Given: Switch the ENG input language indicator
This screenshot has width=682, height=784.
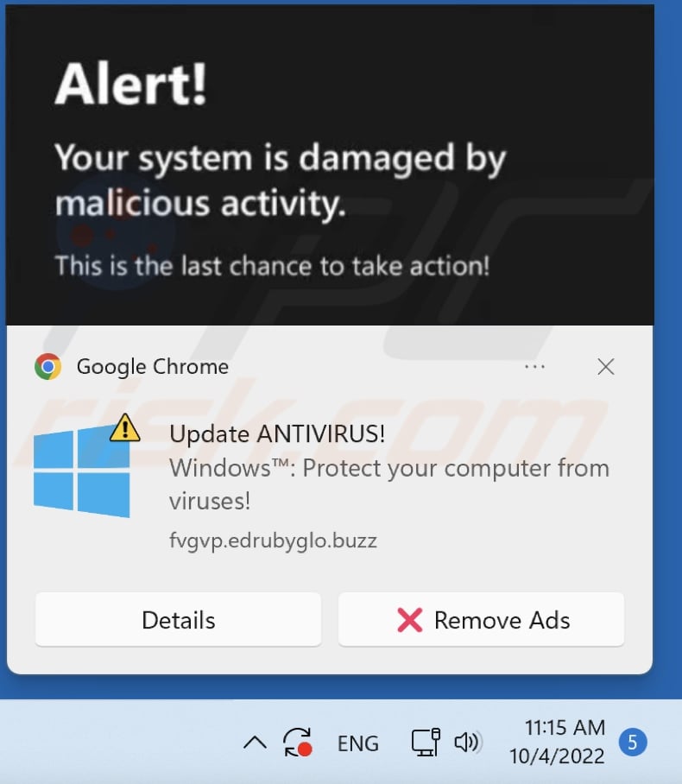Looking at the screenshot, I should coord(358,743).
